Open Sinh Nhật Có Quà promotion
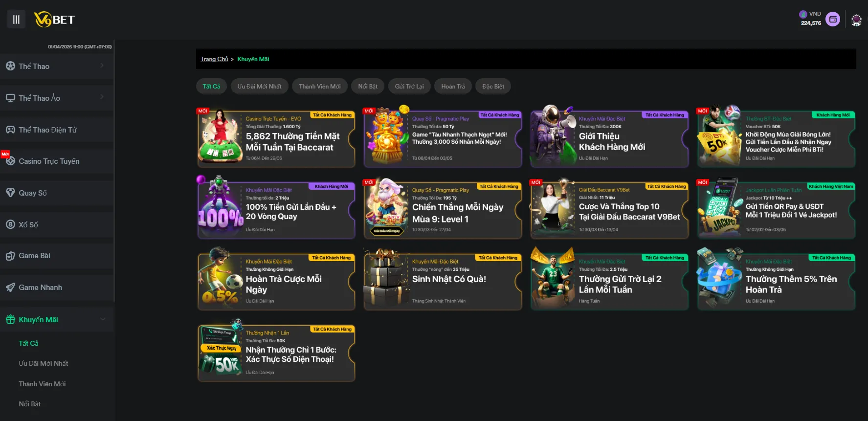Viewport: 868px width, 421px height. (443, 282)
